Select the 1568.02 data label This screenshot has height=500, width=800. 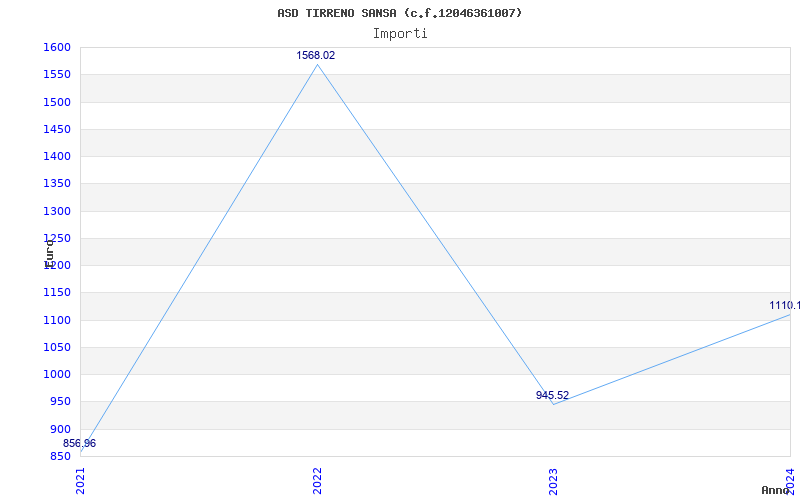(316, 56)
